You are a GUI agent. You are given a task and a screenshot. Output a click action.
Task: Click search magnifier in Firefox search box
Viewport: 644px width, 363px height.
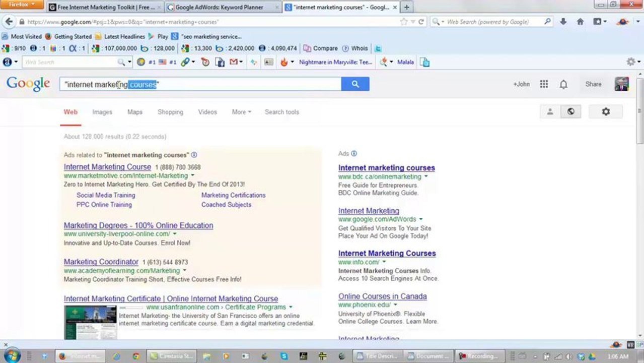(x=547, y=22)
